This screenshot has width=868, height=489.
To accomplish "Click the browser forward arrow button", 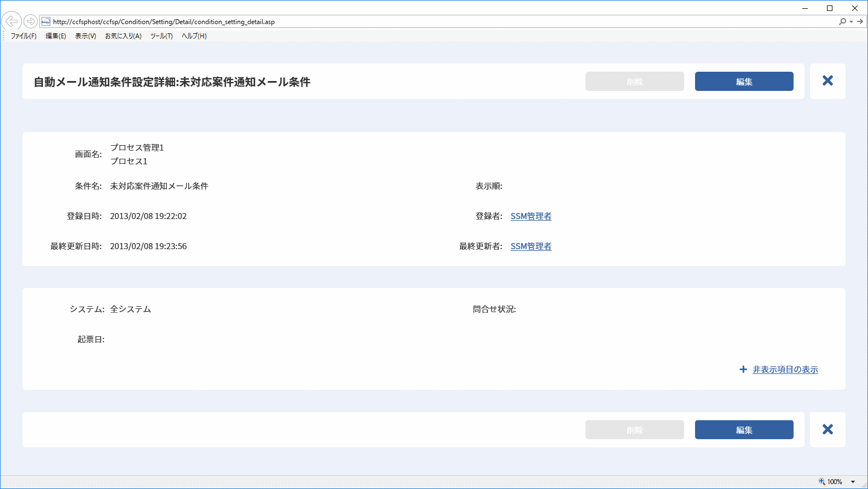I will 31,21.
